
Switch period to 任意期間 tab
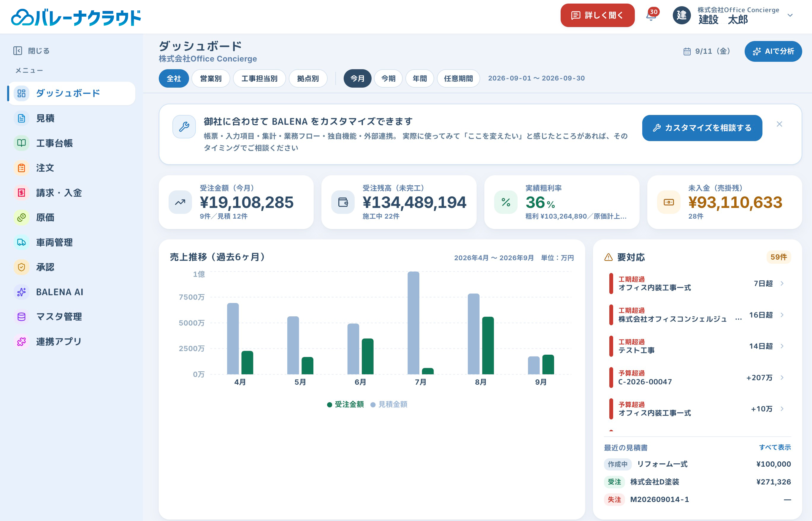(x=459, y=78)
